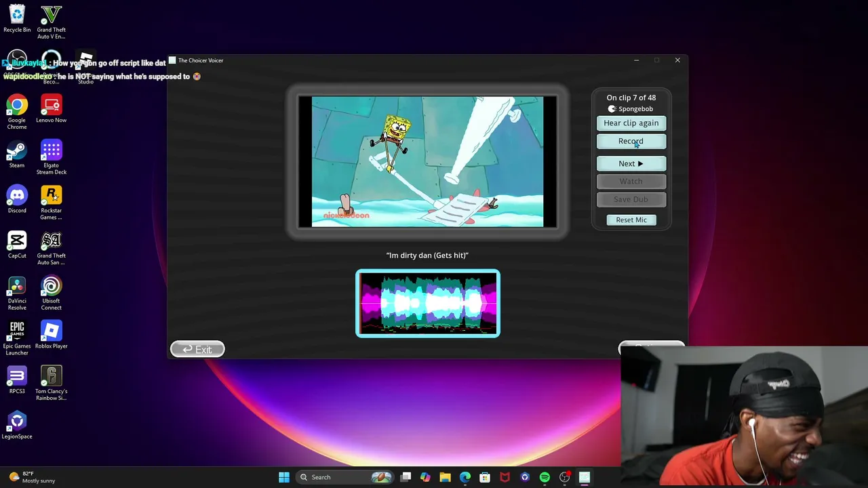Image resolution: width=868 pixels, height=488 pixels.
Task: Click The Choicer Voicer taskbar icon
Action: click(585, 477)
